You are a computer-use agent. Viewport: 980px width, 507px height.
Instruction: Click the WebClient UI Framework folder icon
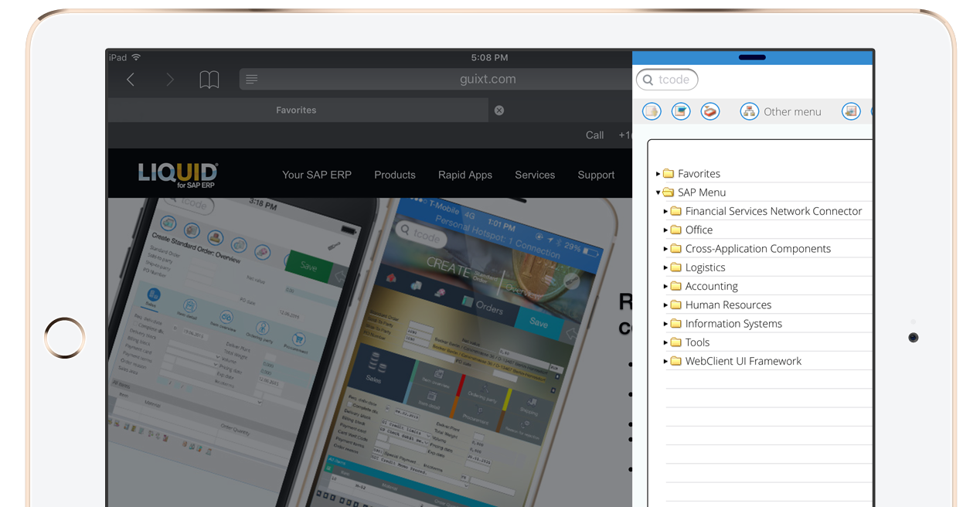point(676,361)
